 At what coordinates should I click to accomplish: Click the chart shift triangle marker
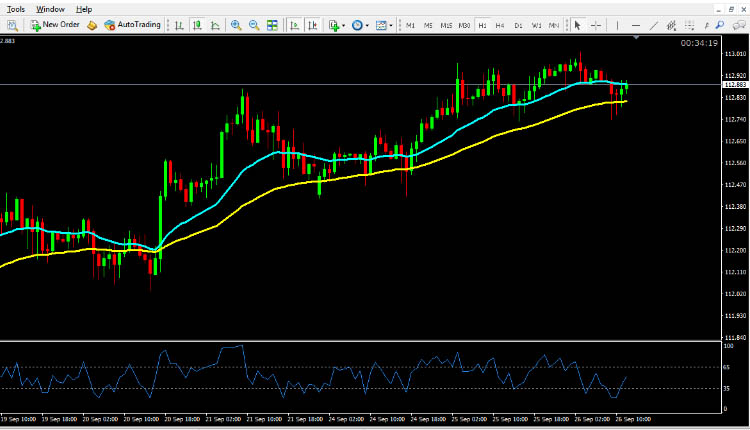click(636, 37)
